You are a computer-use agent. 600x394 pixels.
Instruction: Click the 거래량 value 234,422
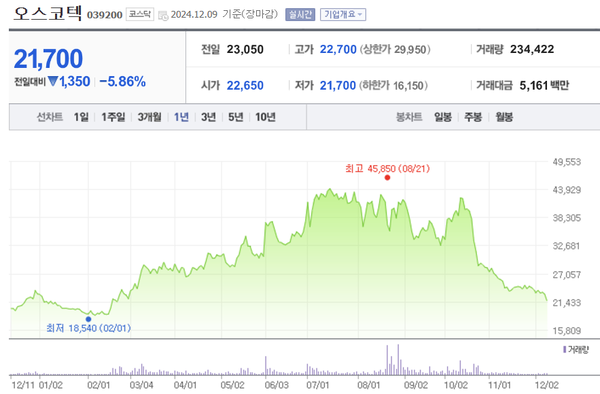click(x=532, y=49)
